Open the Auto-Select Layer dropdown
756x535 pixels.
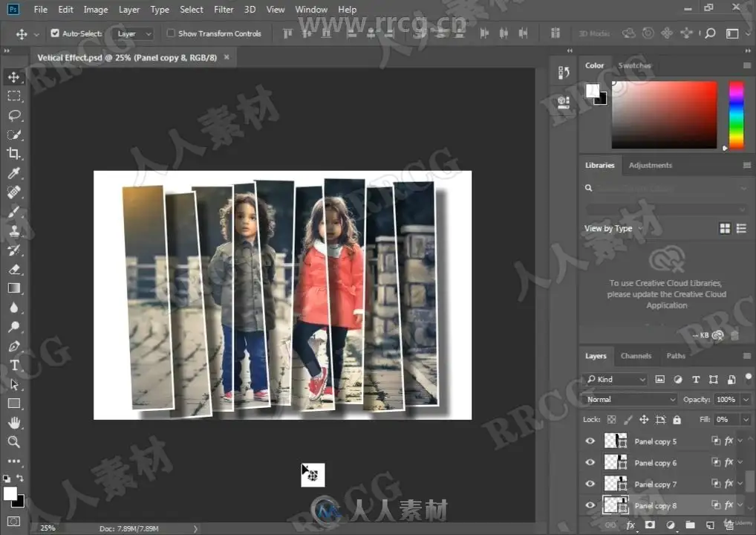(x=134, y=33)
